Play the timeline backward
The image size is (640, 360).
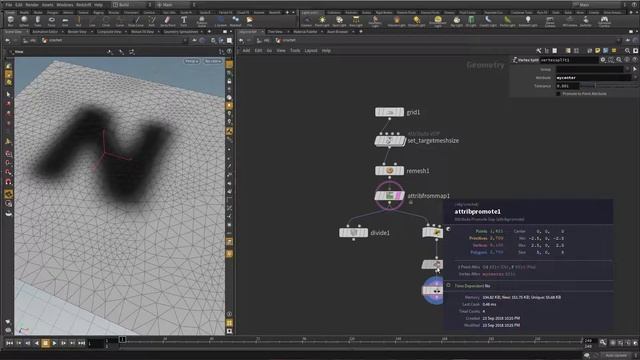[x=36, y=343]
